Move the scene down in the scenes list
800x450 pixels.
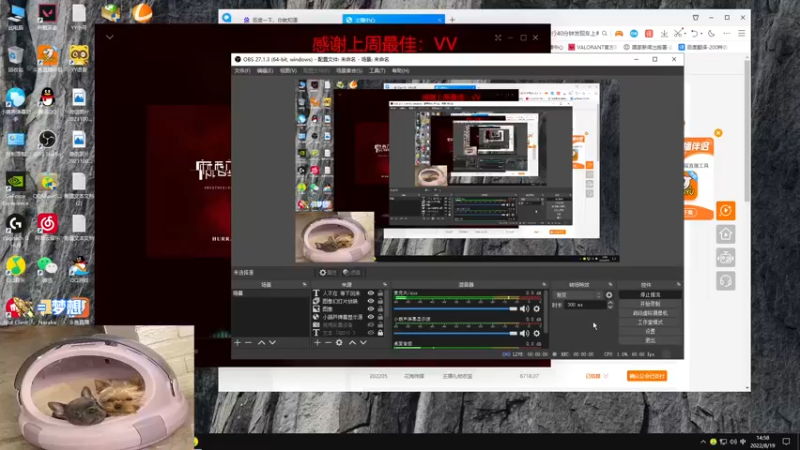(272, 343)
